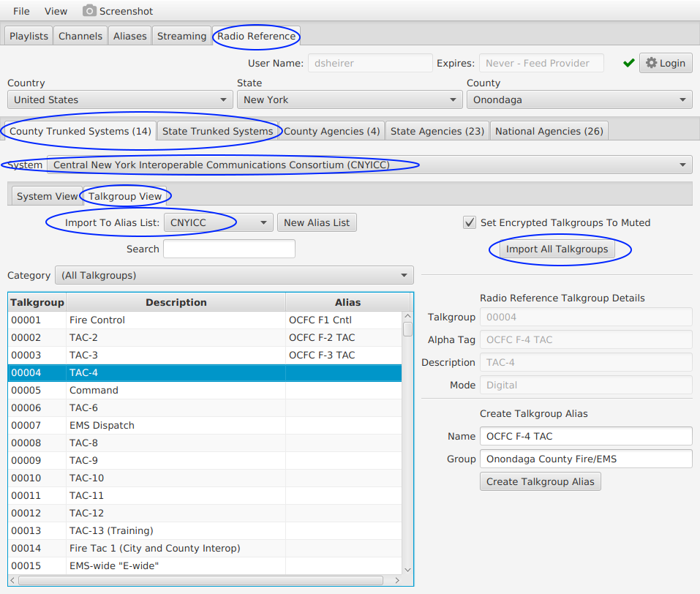700x594 pixels.
Task: Switch to Talkgroup View tab
Action: [125, 196]
